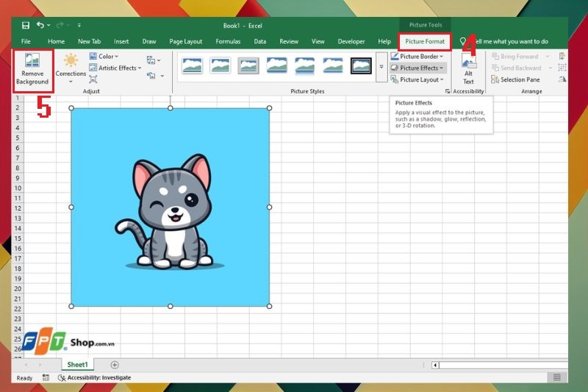Switch to the Help tab
This screenshot has width=588, height=392.
(x=384, y=41)
